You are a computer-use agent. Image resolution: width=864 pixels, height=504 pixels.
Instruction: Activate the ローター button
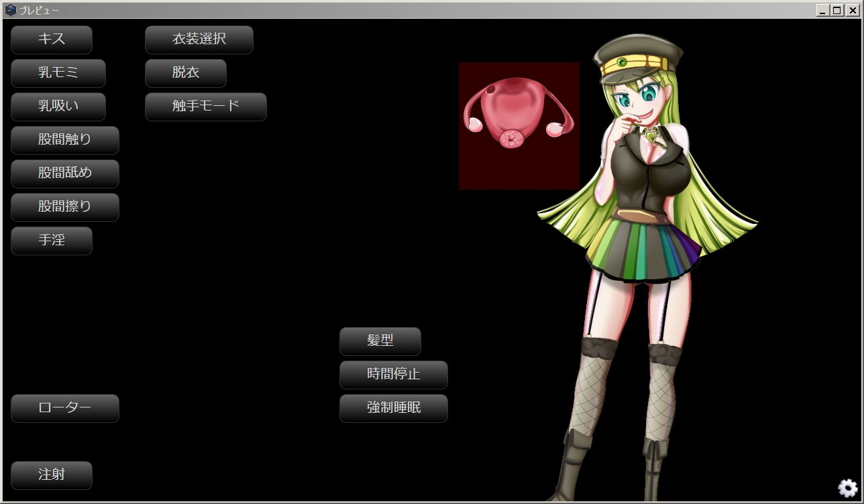pos(65,408)
